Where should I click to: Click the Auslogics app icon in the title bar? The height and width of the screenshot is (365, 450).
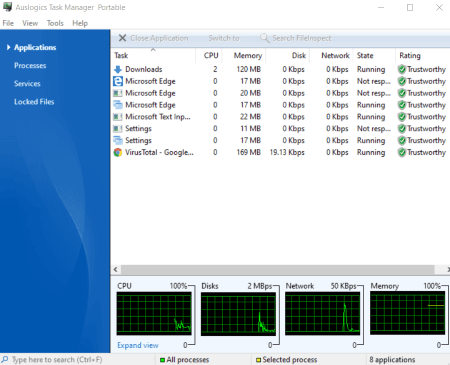point(7,7)
